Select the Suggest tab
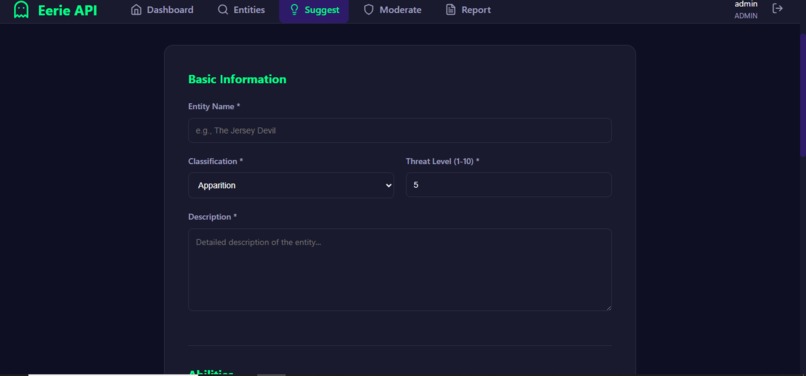This screenshot has height=376, width=806. (x=314, y=10)
